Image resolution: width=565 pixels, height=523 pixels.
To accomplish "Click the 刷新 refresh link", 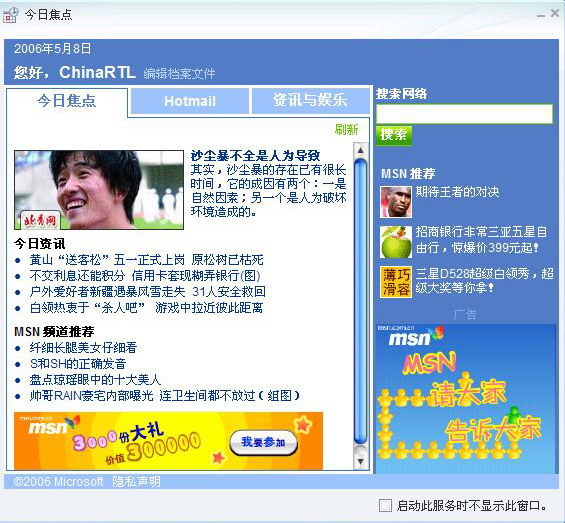I will 346,129.
